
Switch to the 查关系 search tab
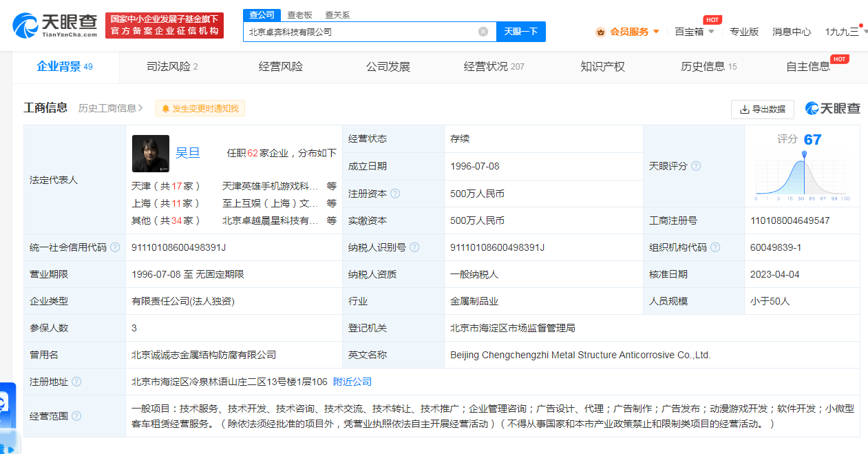tap(337, 14)
